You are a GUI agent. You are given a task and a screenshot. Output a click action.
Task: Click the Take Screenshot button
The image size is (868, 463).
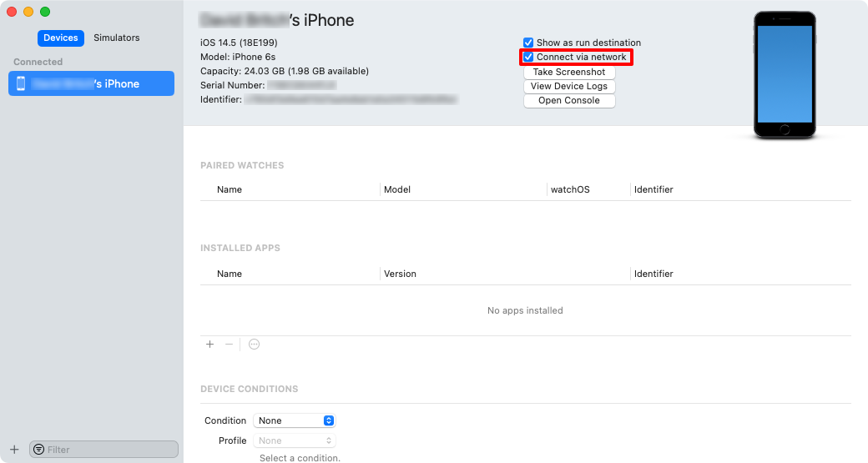point(569,72)
